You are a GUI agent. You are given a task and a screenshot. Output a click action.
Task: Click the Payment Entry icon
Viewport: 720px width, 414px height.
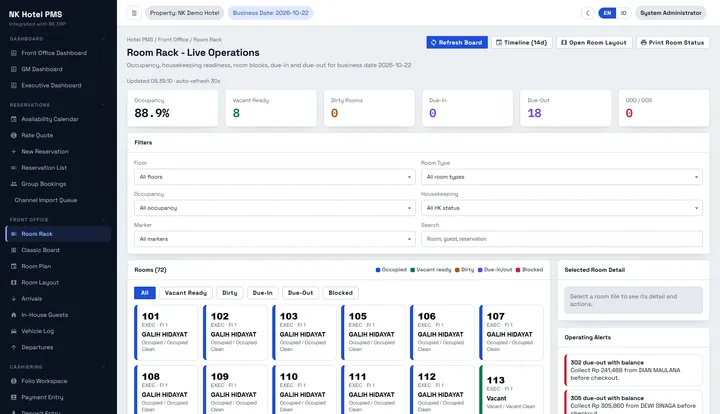(14, 397)
